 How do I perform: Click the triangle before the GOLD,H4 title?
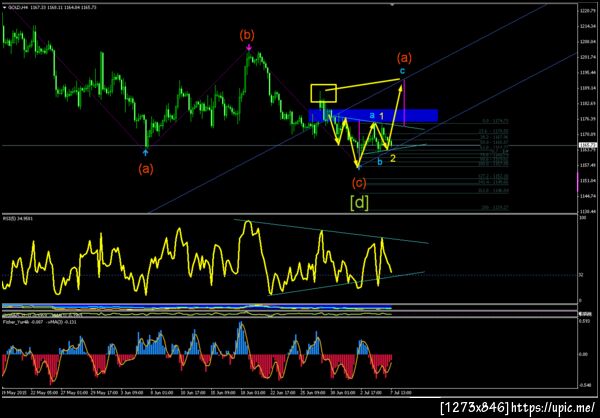(x=4, y=6)
